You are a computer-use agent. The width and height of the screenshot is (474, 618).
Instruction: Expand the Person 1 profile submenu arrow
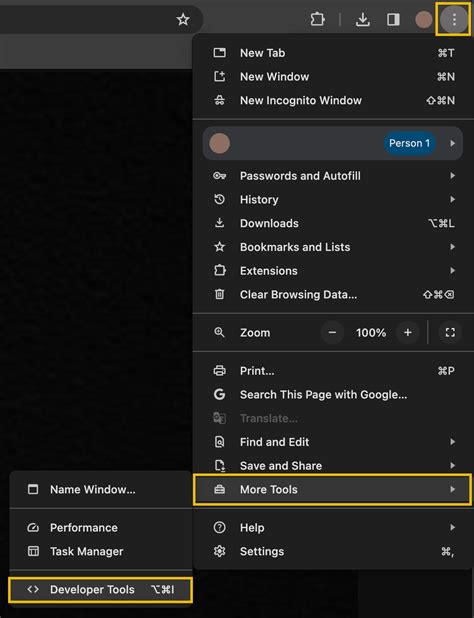click(452, 143)
